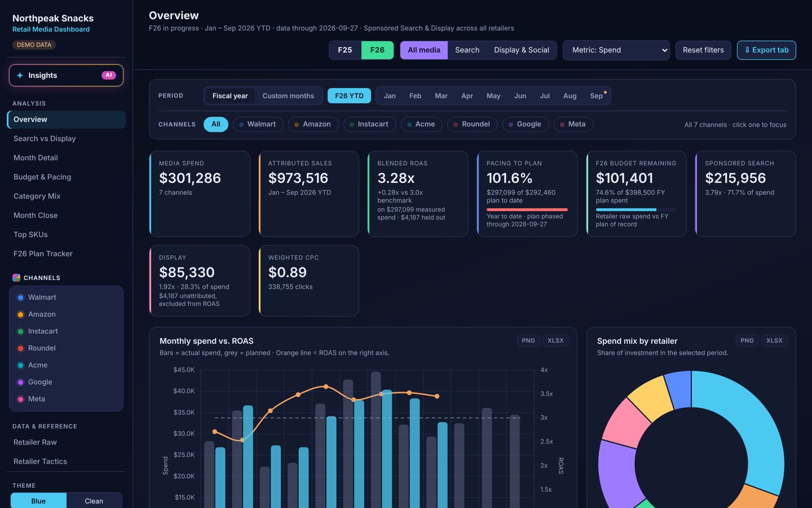The width and height of the screenshot is (812, 508).
Task: Click Acme teal dot in sidebar
Action: coord(20,365)
